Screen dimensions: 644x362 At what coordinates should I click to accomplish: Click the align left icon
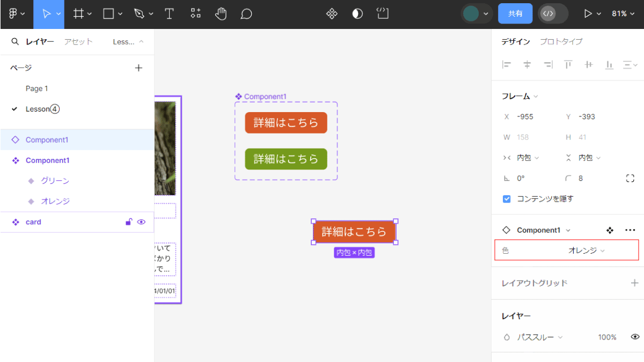coord(507,65)
